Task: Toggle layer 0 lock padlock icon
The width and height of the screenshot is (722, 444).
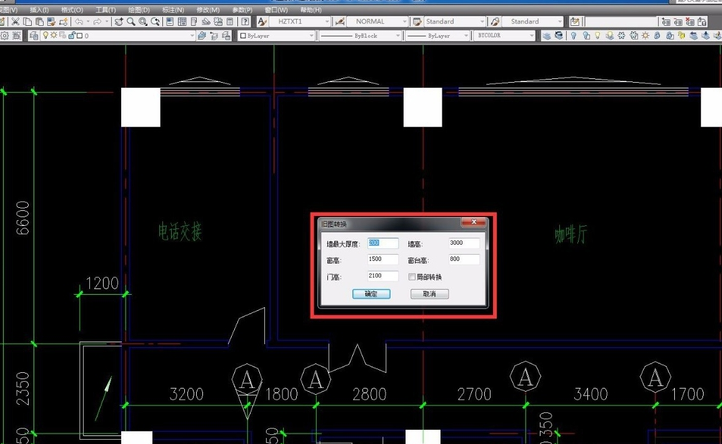Action: tap(71, 35)
